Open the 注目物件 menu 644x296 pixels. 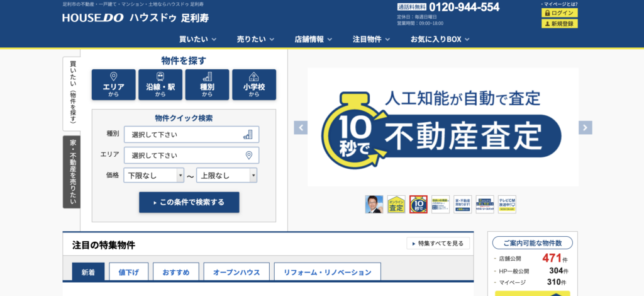coord(371,40)
